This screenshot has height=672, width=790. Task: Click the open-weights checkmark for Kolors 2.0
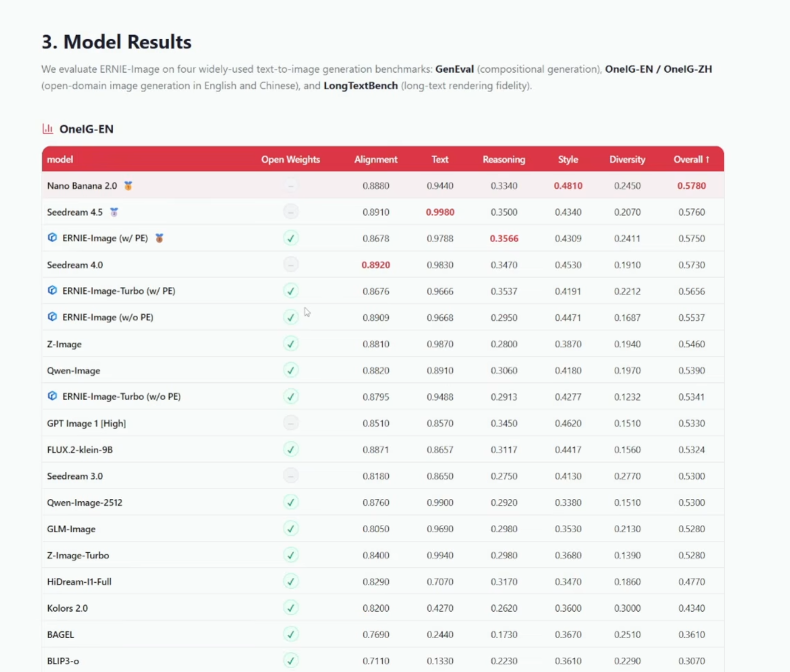click(x=291, y=608)
